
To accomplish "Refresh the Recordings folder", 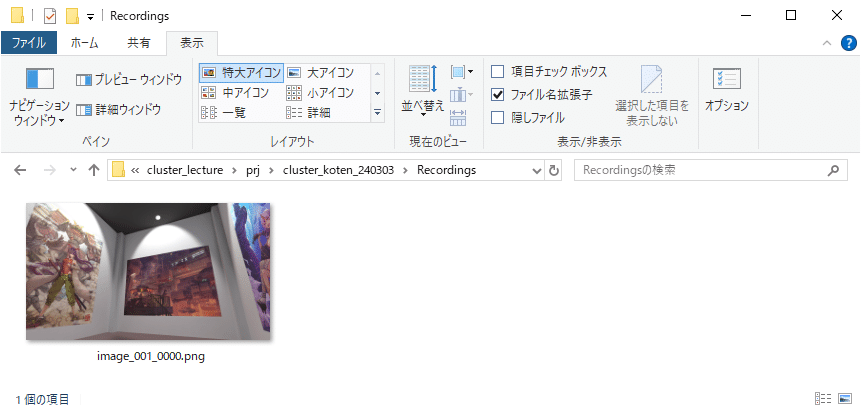I will point(554,171).
